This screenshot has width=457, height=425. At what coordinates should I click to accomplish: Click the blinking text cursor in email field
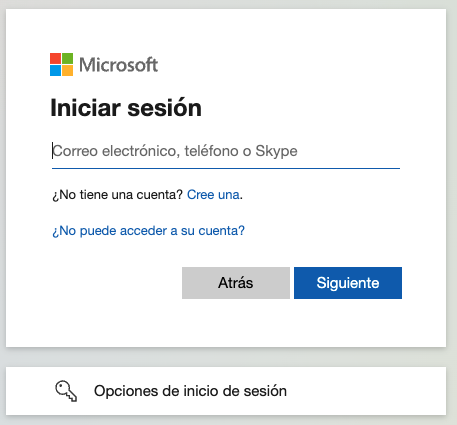[52, 151]
